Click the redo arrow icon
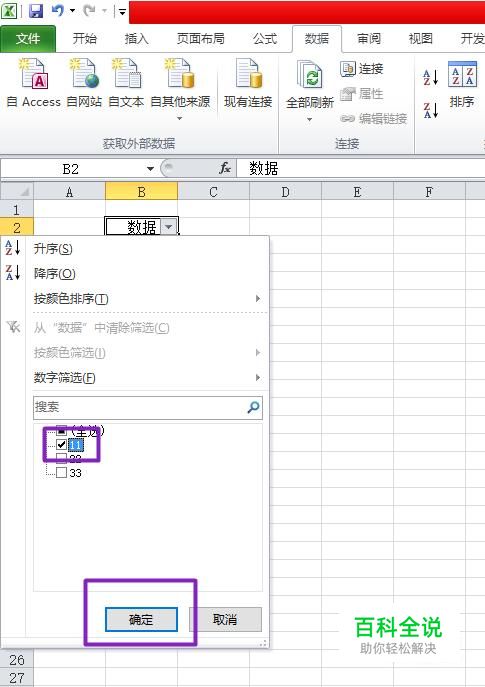This screenshot has height=687, width=485. pos(89,11)
